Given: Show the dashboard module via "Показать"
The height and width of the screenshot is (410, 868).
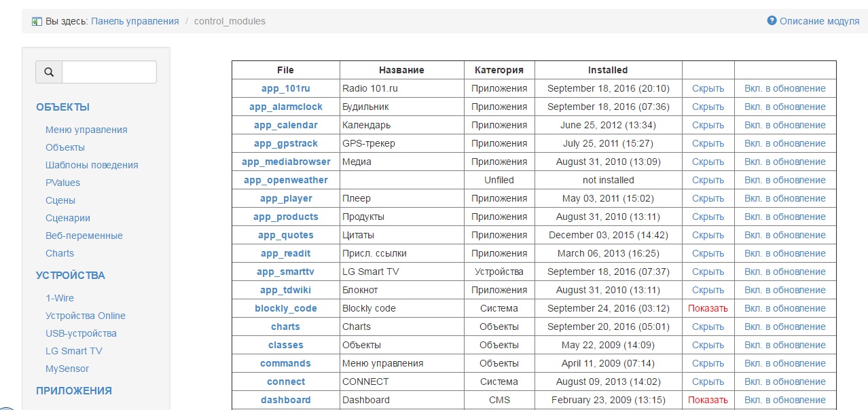Looking at the screenshot, I should tap(708, 400).
